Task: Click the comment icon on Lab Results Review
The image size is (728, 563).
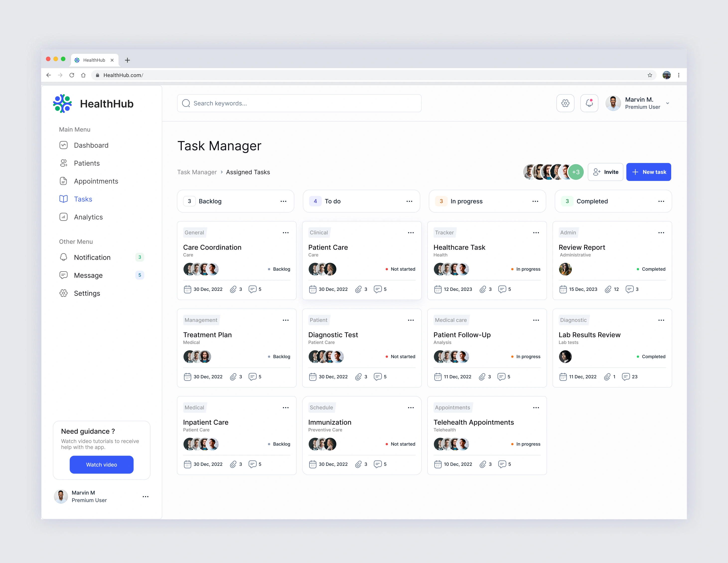Action: 626,377
